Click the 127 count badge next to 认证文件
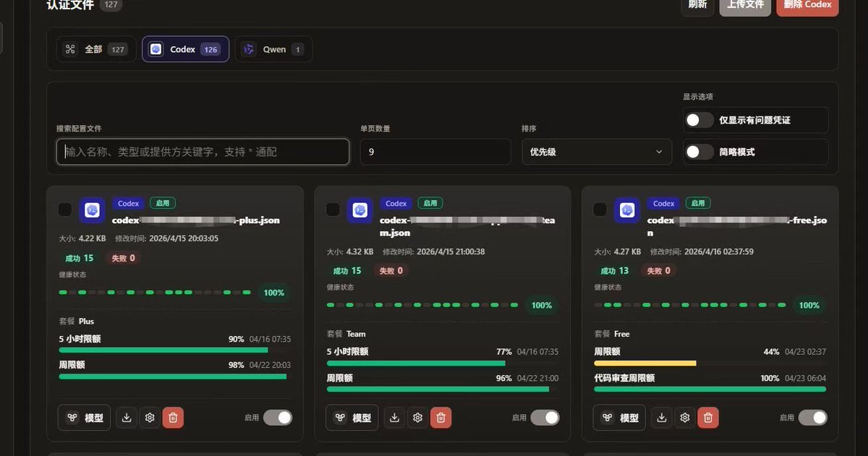The height and width of the screenshot is (456, 868). click(x=111, y=5)
